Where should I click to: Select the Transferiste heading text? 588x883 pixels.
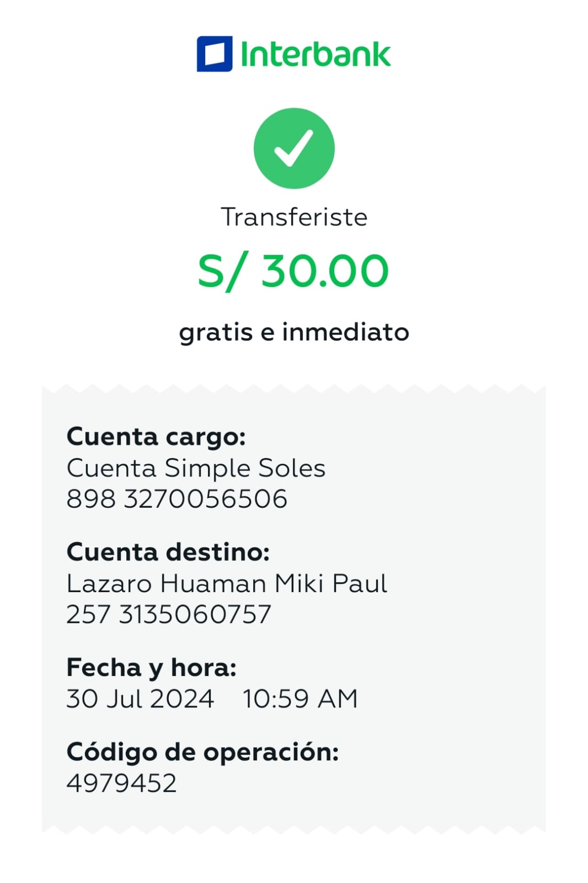tap(294, 217)
